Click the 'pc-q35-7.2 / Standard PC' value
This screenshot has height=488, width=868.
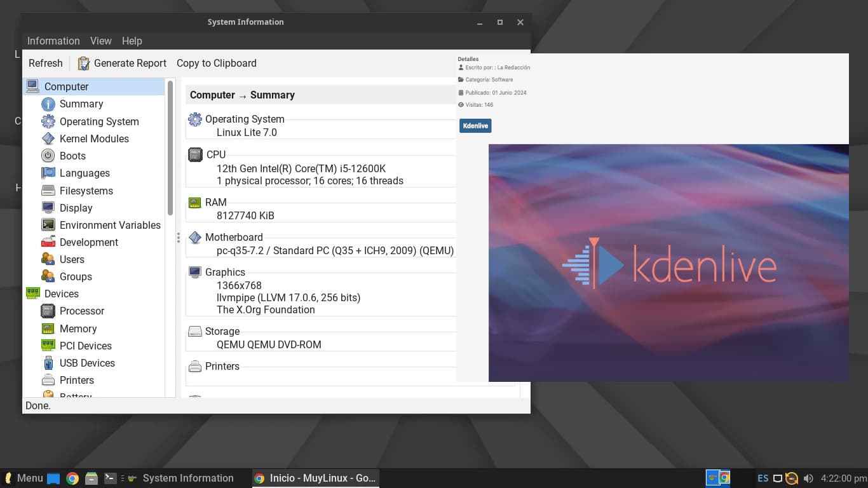point(336,250)
